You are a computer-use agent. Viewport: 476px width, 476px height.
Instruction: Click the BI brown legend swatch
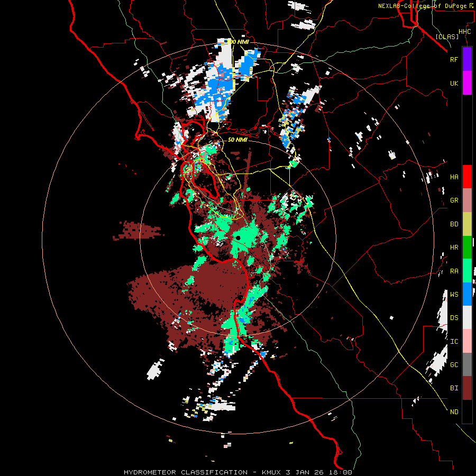point(467,388)
